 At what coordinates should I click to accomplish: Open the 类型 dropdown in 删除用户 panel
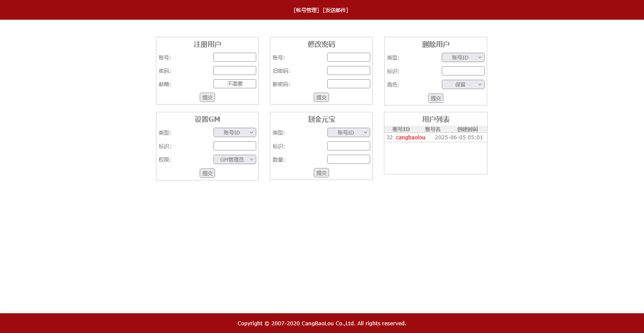click(x=463, y=57)
